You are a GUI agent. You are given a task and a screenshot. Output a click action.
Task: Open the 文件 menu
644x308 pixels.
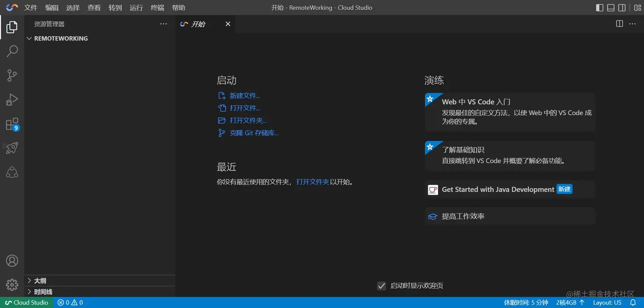click(31, 8)
